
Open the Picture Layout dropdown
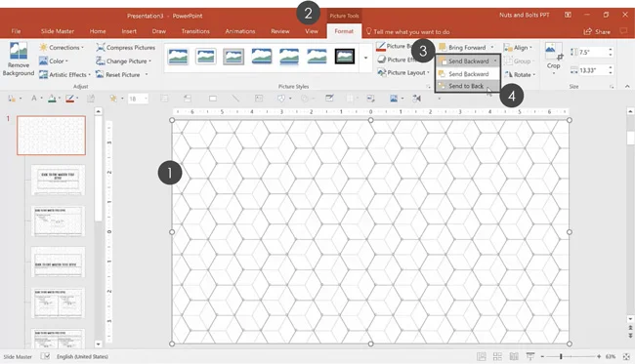click(403, 73)
